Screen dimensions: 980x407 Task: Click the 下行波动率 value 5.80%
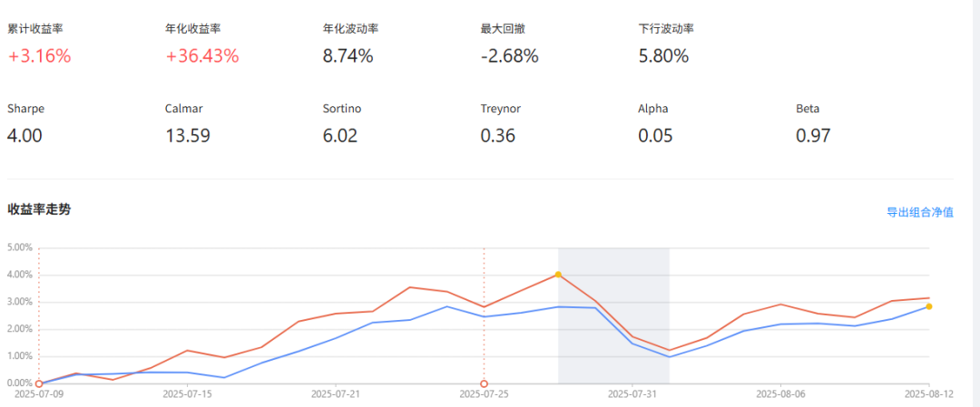tap(663, 56)
